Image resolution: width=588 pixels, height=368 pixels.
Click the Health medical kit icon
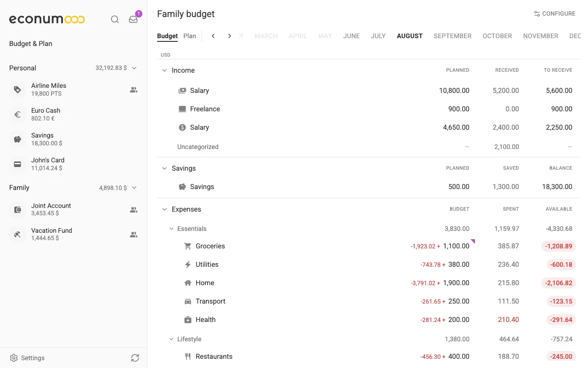coord(187,320)
